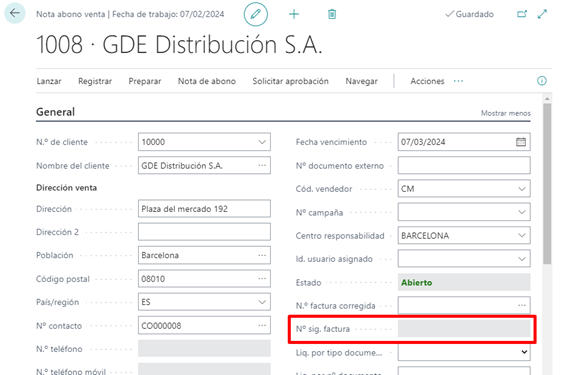Click the vertical scrollbar thumb
Screen dimensions: 567x375
click(547, 184)
